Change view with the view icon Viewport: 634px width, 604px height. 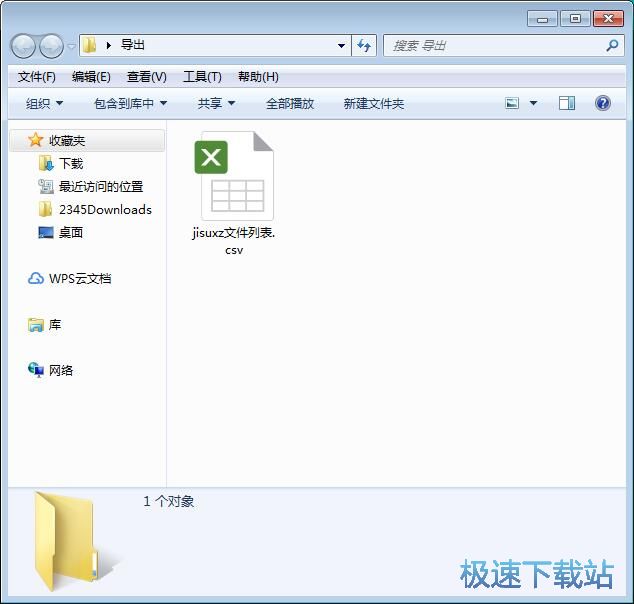click(512, 103)
